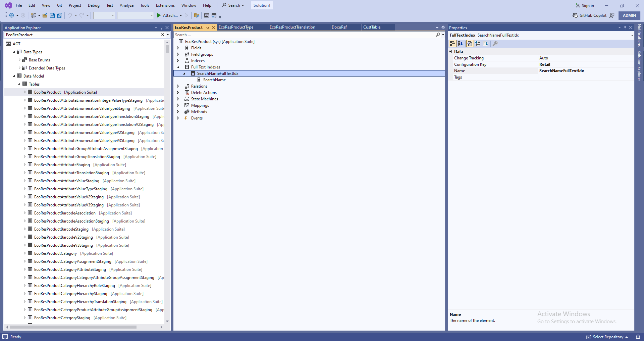Image resolution: width=644 pixels, height=341 pixels.
Task: Open the Solution Explorer side tab
Action: (639, 65)
